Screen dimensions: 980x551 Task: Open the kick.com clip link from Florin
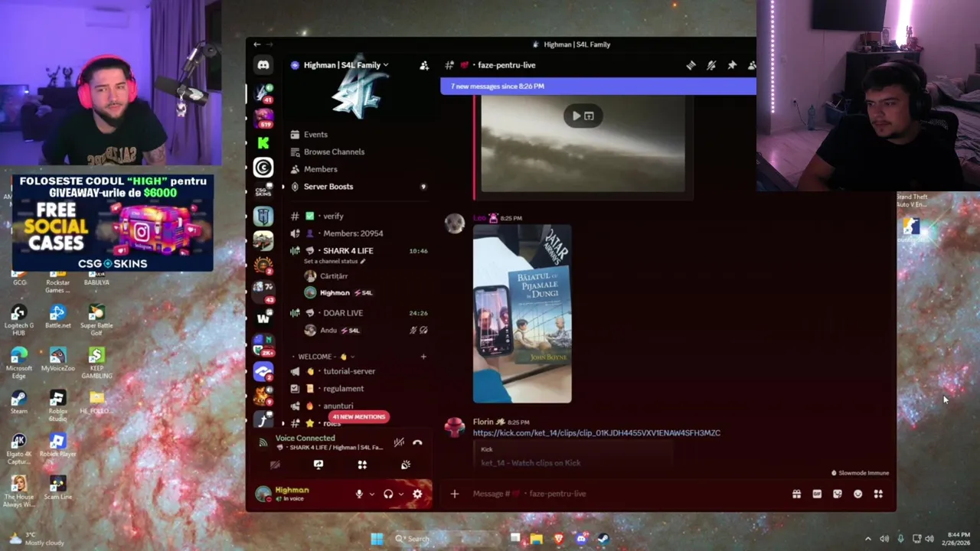(596, 433)
